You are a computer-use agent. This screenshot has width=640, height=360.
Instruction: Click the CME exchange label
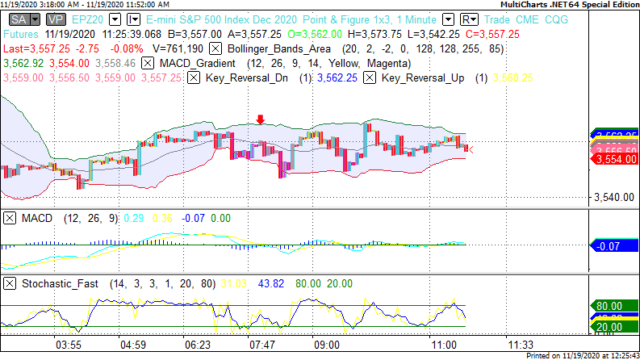point(527,20)
